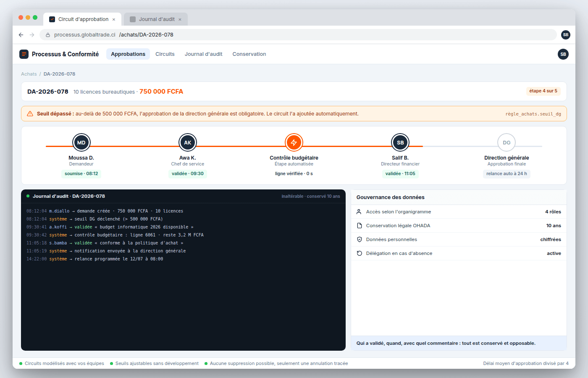Close the Circuit d'approbation browser tab
This screenshot has width=588, height=378.
point(114,19)
